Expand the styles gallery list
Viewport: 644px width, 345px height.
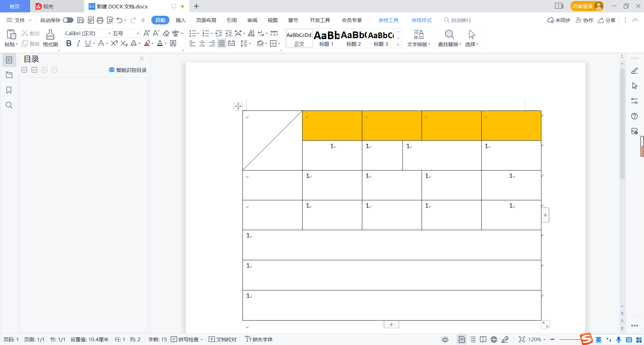pyautogui.click(x=398, y=45)
